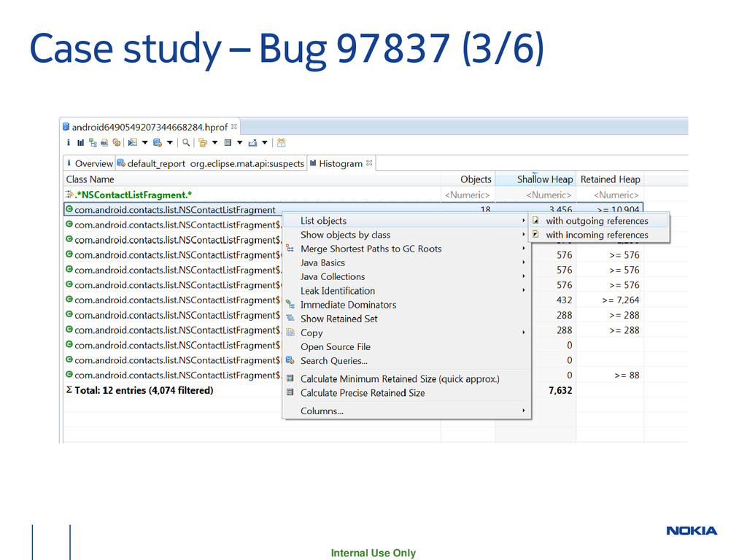Open dropdown arrow next to export icon
747x560 pixels.
pyautogui.click(x=265, y=143)
